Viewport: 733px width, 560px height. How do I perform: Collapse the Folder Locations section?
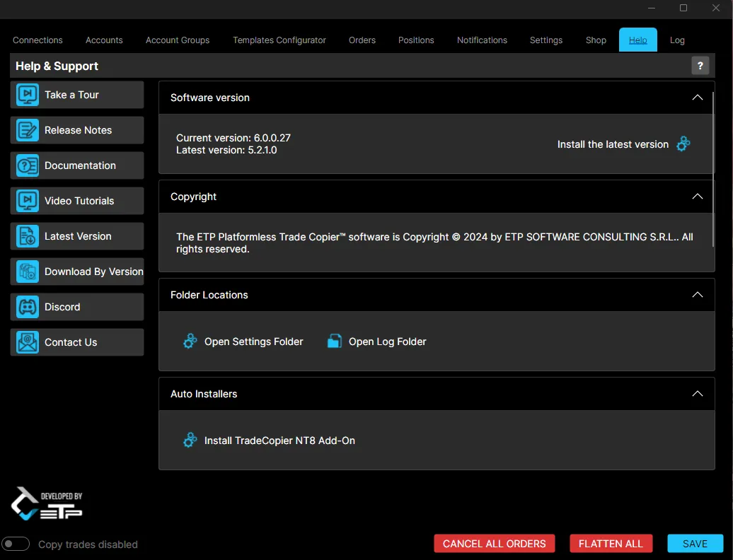[x=697, y=295]
